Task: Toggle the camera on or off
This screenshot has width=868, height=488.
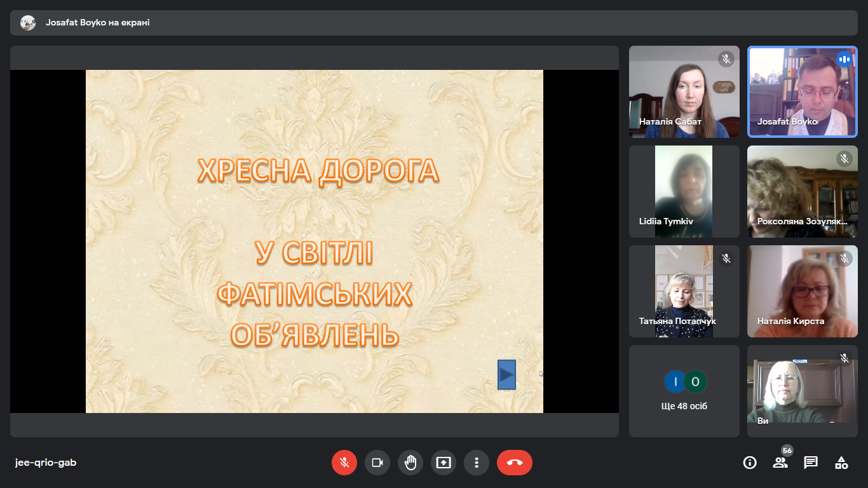Action: point(377,463)
